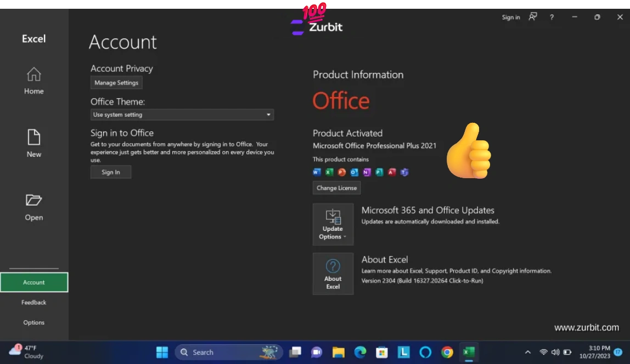The image size is (630, 364).
Task: Click the Teams icon in product list
Action: pos(404,172)
